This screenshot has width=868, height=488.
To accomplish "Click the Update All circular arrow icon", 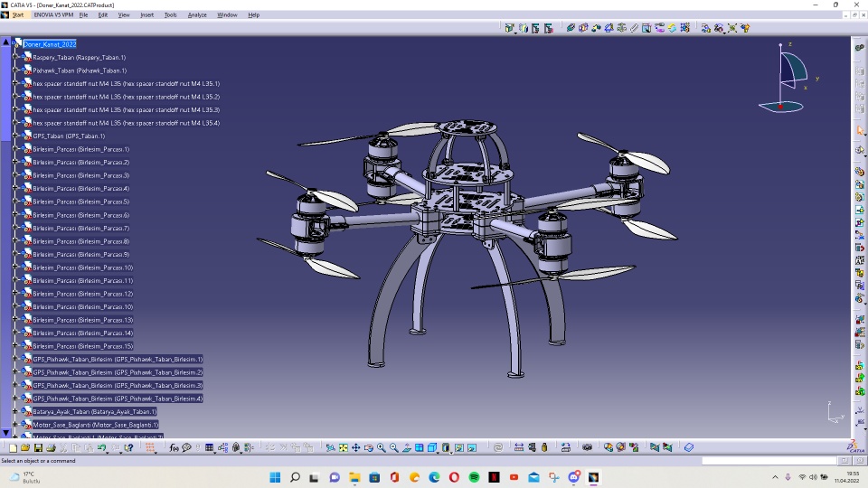I will 497,447.
